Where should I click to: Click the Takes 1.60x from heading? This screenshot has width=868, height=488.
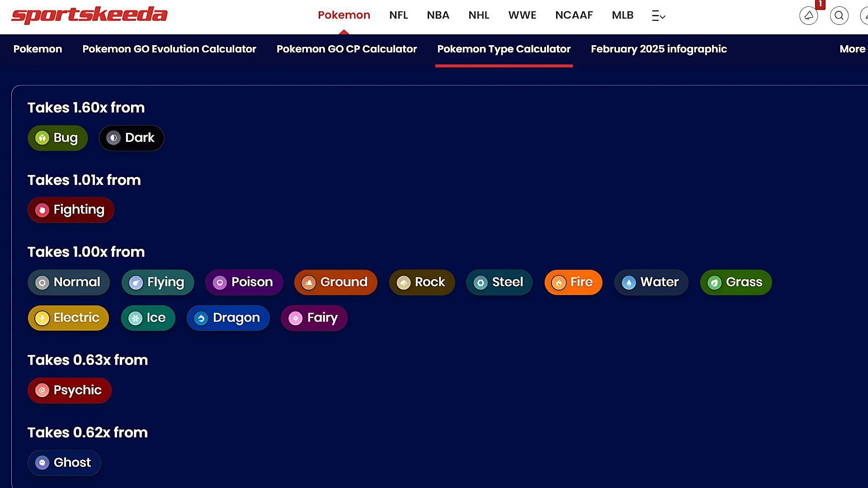(x=86, y=108)
